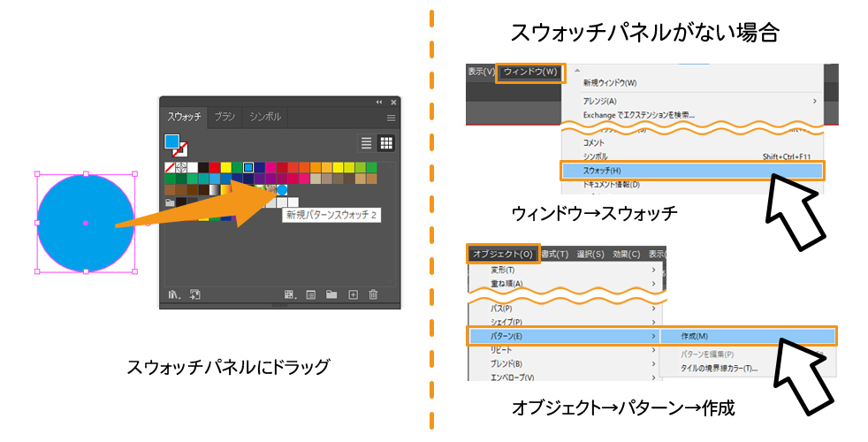This screenshot has width=868, height=442.
Task: Create a New Color Group folder icon
Action: [x=331, y=294]
